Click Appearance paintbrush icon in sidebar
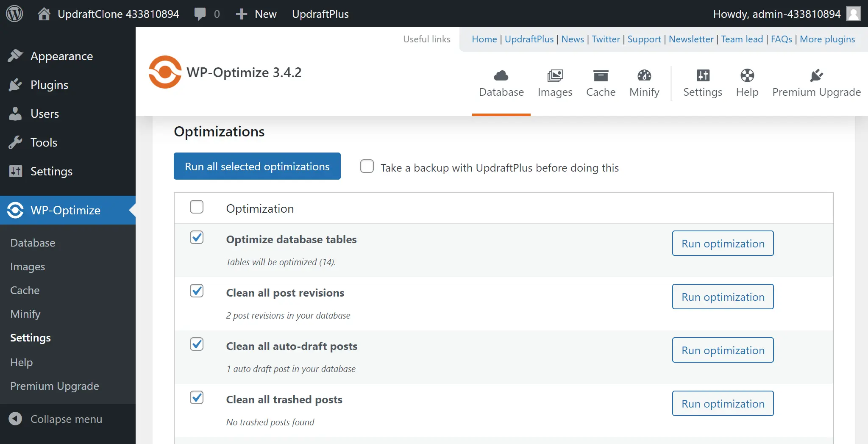 coord(15,56)
